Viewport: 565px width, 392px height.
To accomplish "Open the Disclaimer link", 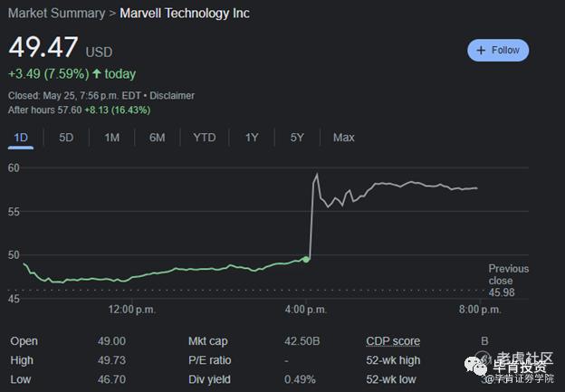I will (172, 95).
